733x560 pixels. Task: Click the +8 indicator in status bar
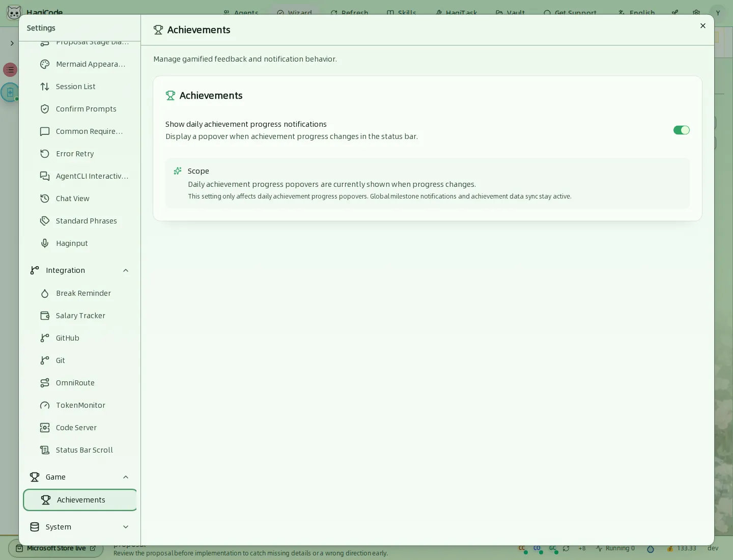point(582,548)
